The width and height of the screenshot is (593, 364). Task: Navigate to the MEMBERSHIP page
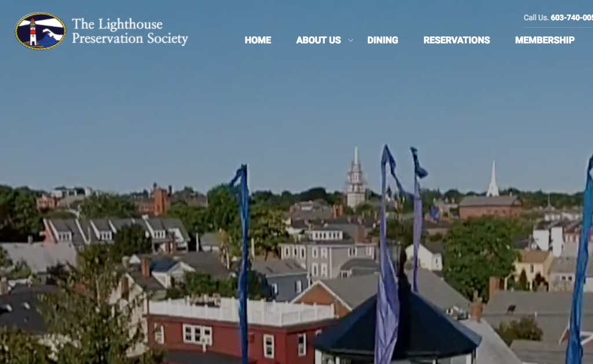pos(544,40)
